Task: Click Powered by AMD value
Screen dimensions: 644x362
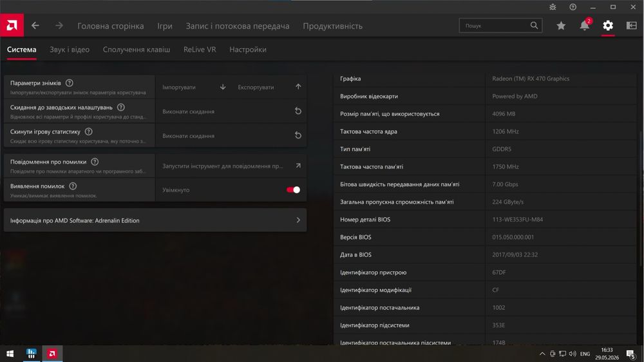Action: (x=515, y=96)
